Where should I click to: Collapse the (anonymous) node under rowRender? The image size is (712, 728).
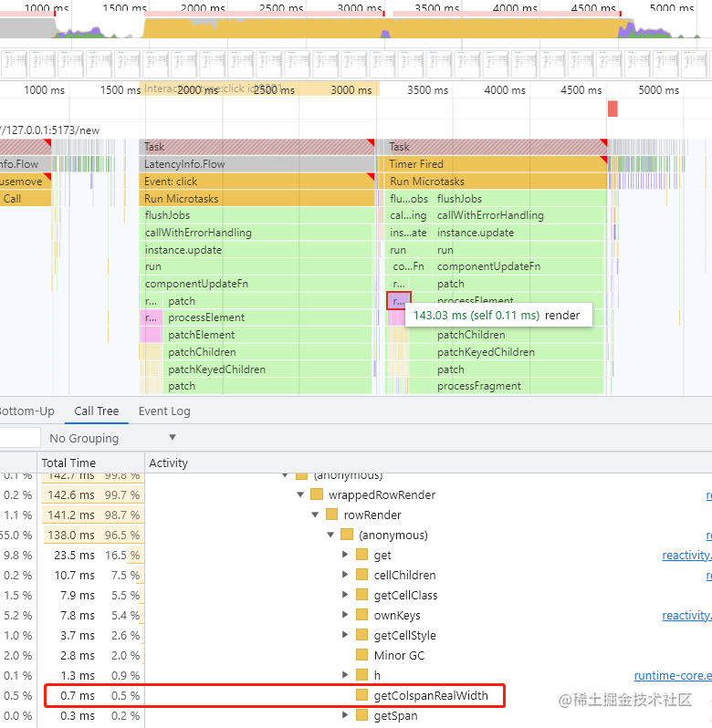pos(330,535)
